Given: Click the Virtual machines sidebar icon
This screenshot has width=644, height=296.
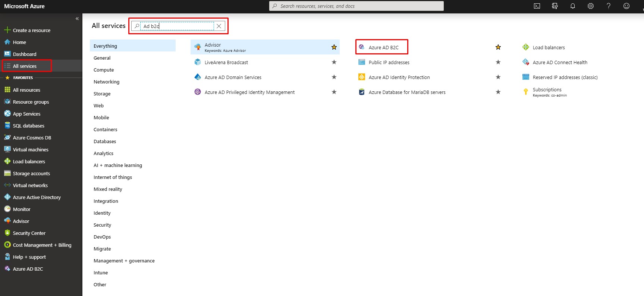Looking at the screenshot, I should coord(7,149).
